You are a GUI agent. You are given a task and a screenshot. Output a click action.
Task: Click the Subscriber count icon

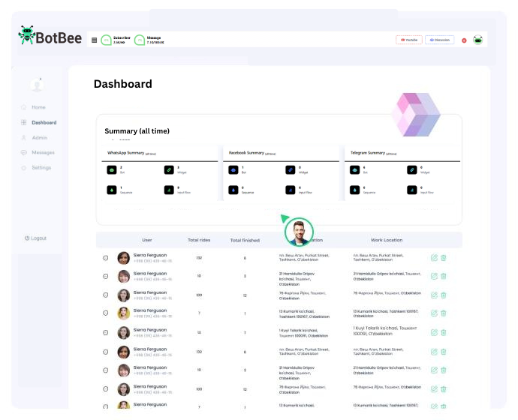click(x=106, y=40)
